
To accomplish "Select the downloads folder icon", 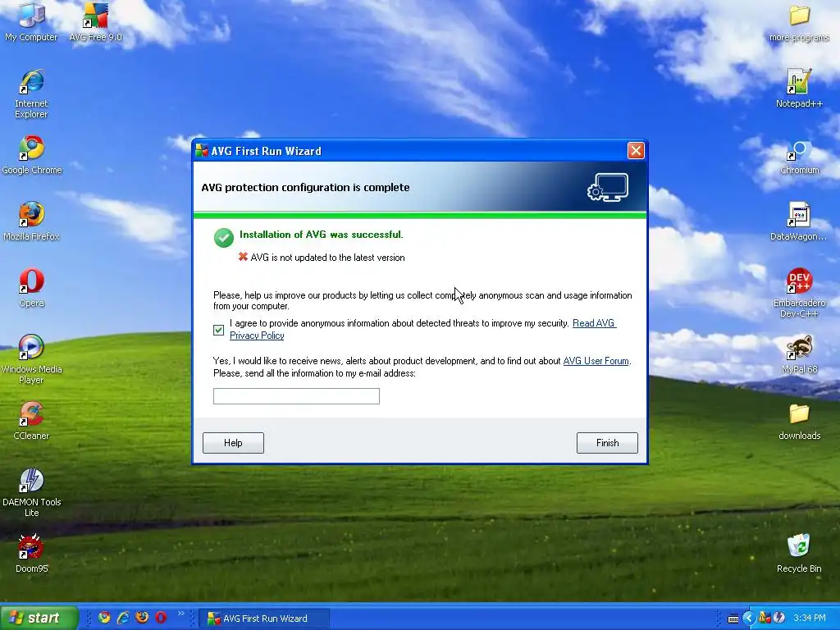I will point(799,421).
